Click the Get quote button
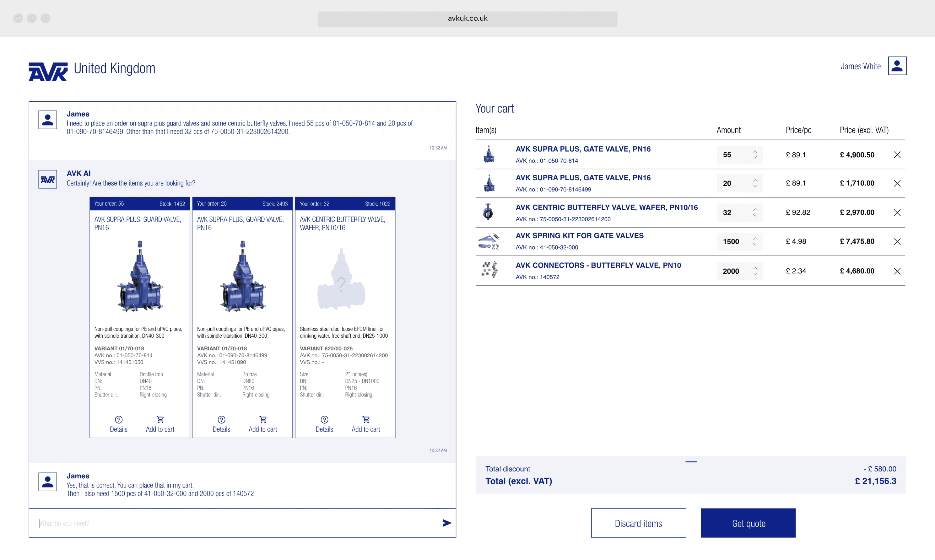Screen dimensions: 935x560 [748, 523]
